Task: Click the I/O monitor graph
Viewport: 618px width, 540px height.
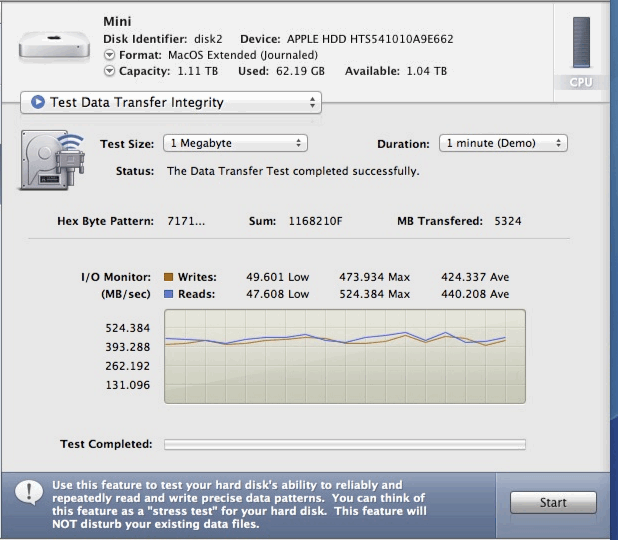Action: [x=345, y=356]
